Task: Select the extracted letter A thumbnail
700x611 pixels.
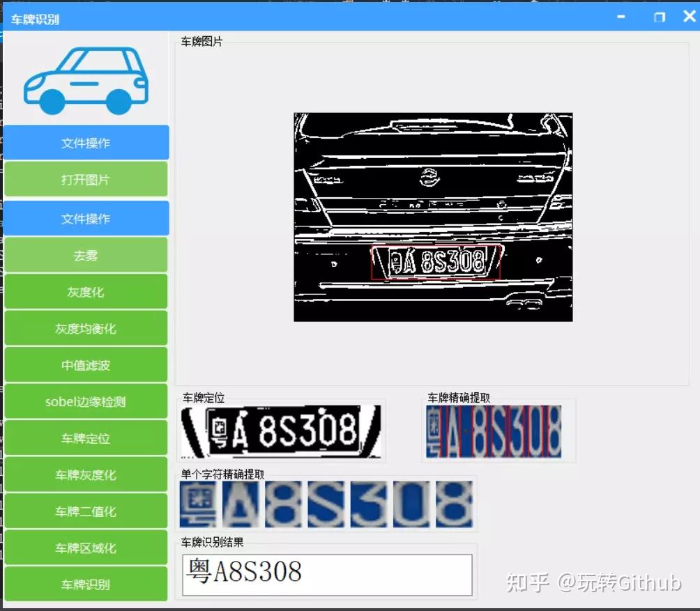Action: [x=241, y=504]
